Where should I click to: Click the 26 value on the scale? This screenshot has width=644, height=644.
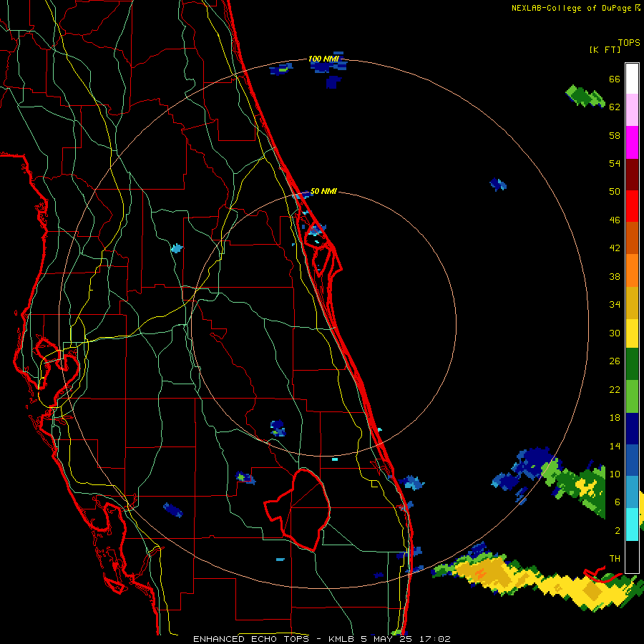click(615, 361)
